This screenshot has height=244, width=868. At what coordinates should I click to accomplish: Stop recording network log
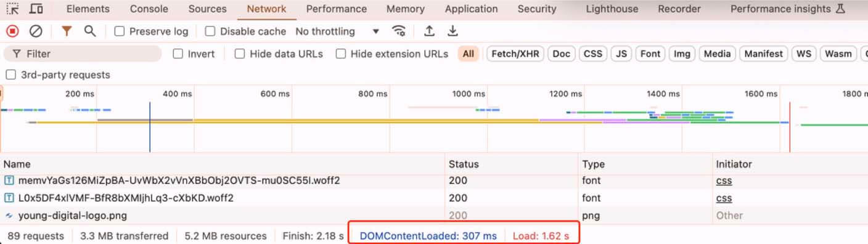pos(12,31)
